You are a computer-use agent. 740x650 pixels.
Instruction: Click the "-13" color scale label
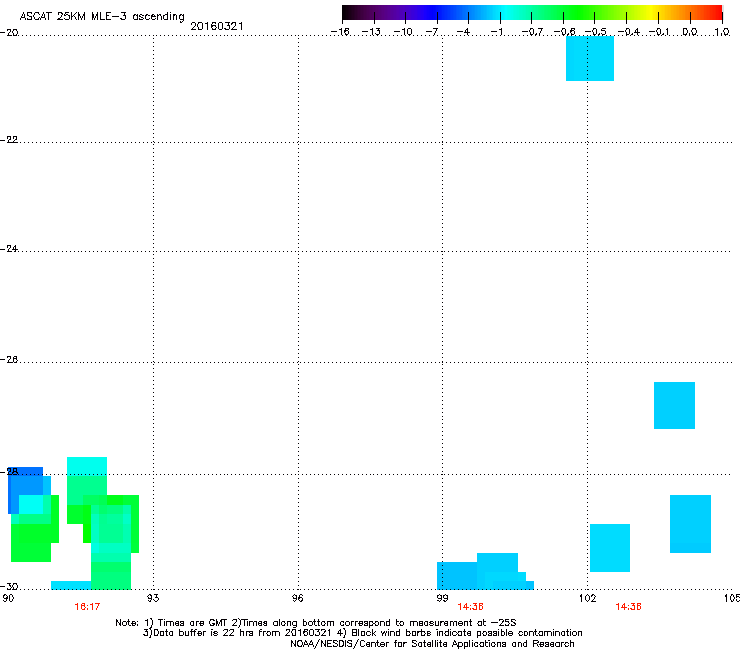pos(371,32)
